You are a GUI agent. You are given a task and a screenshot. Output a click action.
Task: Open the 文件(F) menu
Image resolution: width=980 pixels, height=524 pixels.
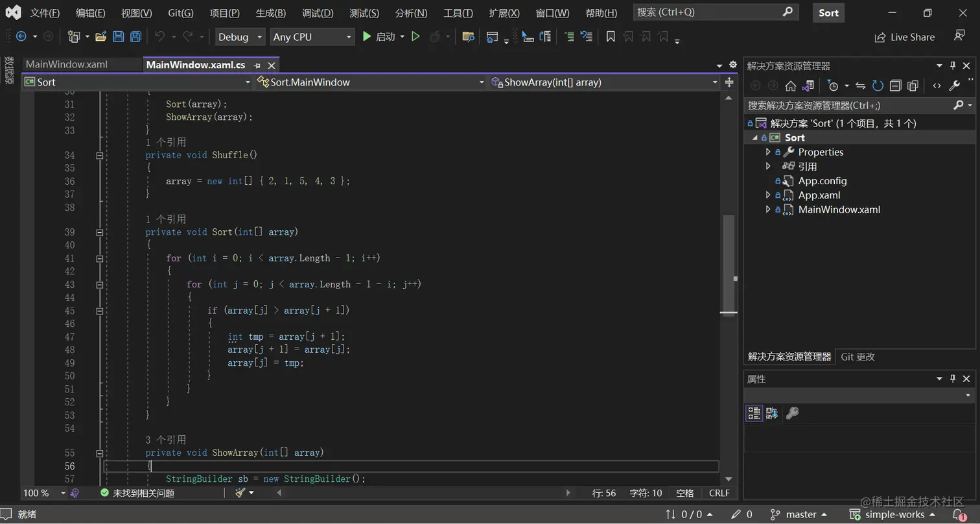tap(45, 13)
